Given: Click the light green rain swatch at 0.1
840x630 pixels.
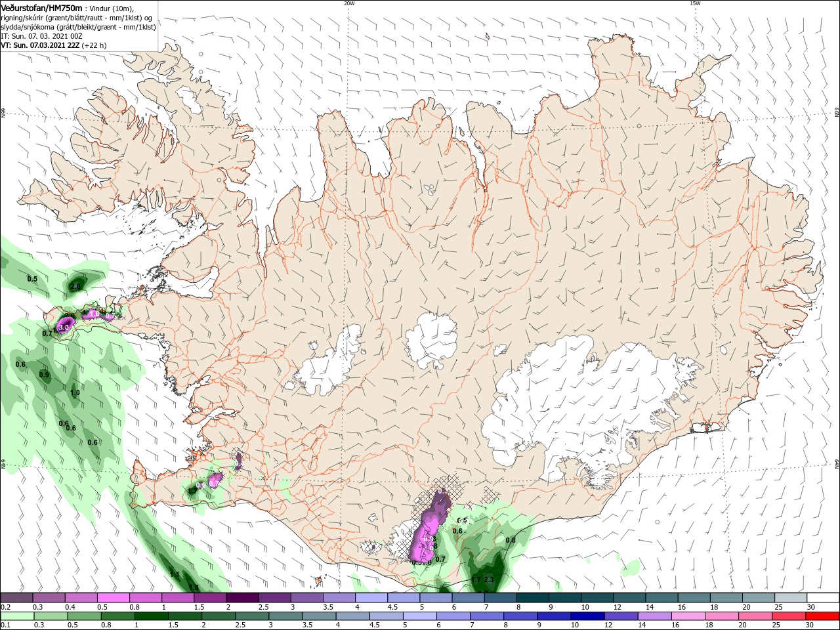Looking at the screenshot, I should pos(17,616).
